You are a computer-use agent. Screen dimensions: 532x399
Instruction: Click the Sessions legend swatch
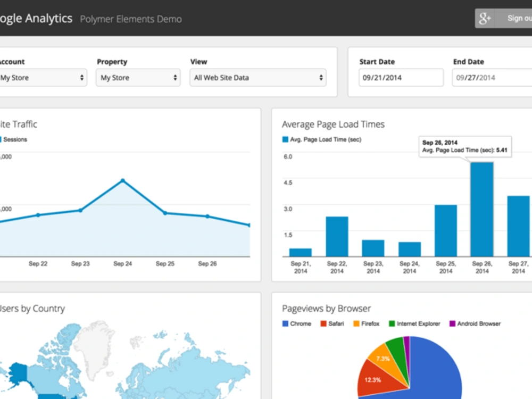point(1,139)
